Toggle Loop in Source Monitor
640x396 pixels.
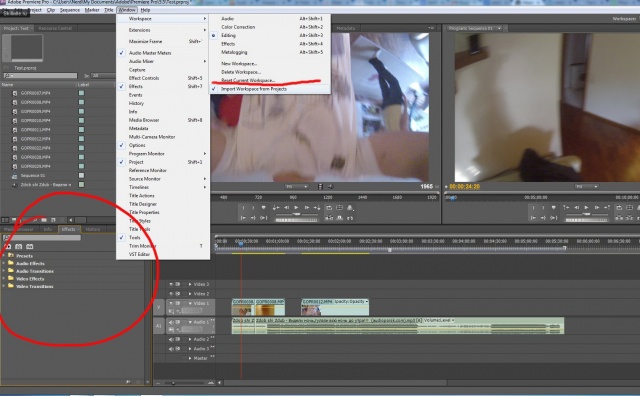[x=329, y=208]
